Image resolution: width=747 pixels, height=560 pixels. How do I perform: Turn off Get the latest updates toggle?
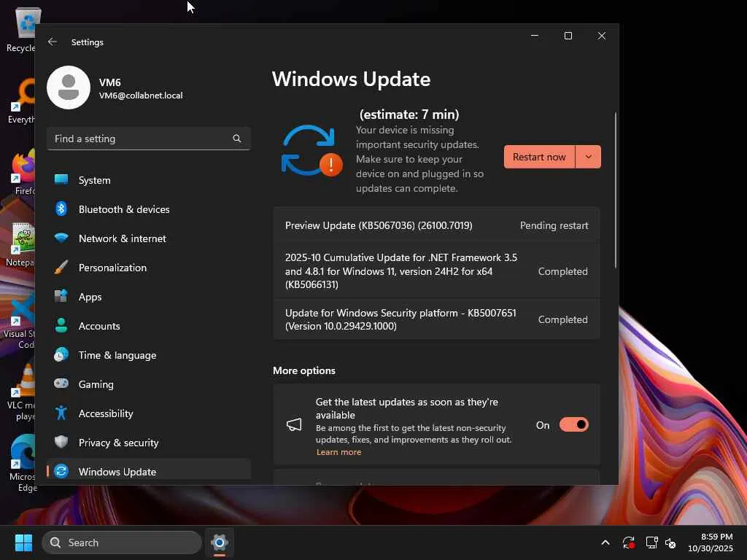tap(574, 425)
